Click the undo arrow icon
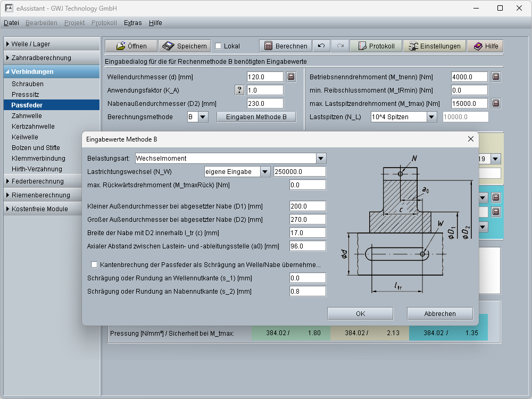The image size is (532, 399). pos(321,46)
